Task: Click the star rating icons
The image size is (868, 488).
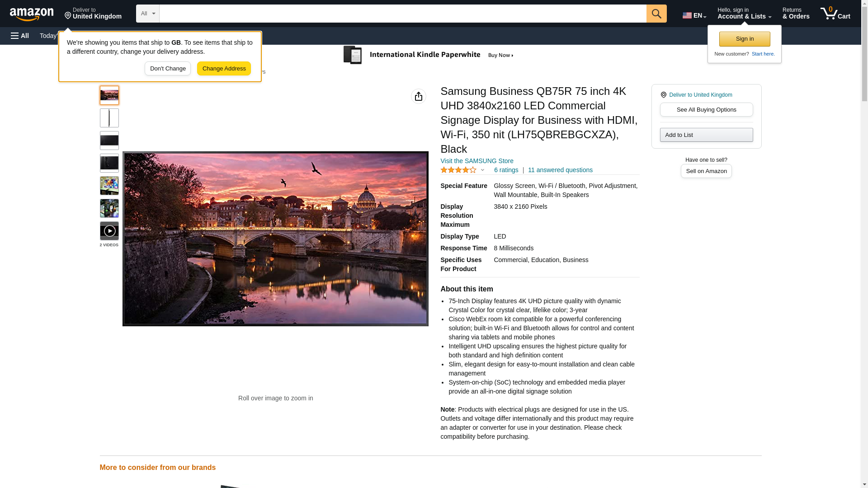Action: (458, 170)
